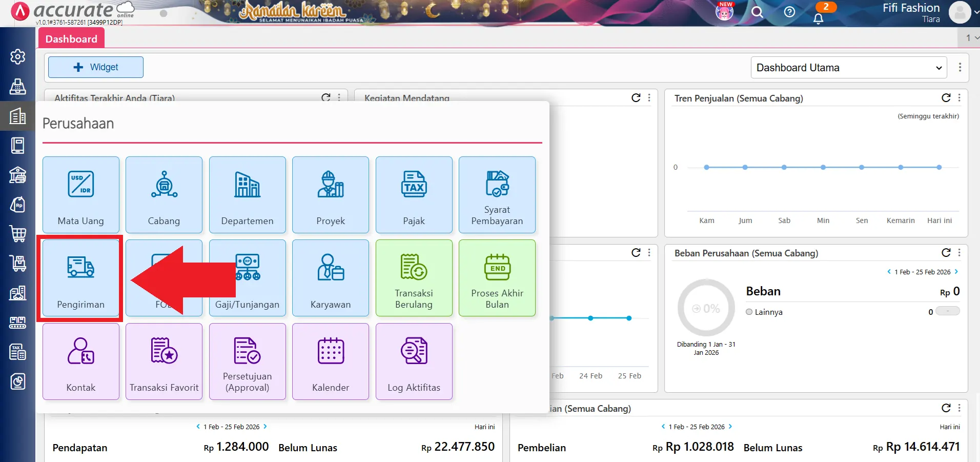
Task: Switch to the Dashboard tab
Action: click(71, 38)
